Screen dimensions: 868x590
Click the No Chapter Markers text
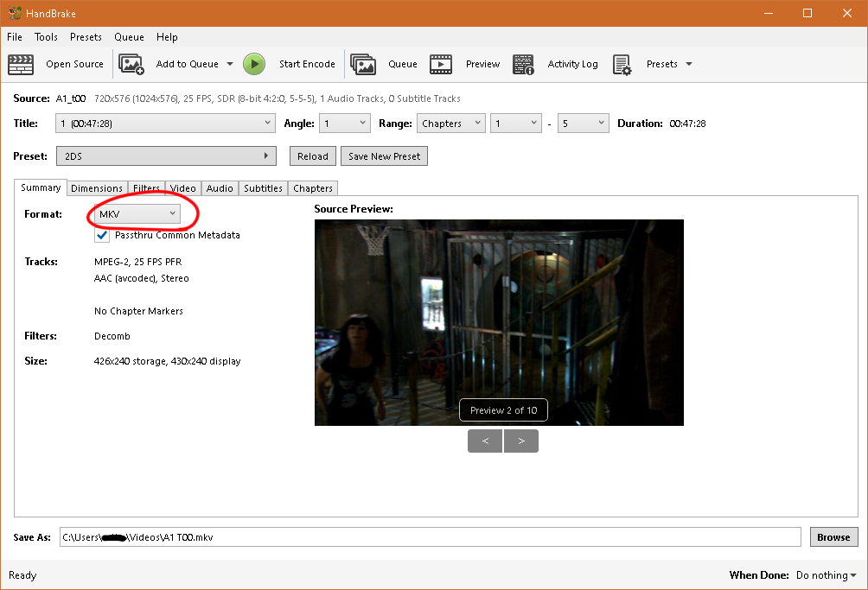[138, 311]
